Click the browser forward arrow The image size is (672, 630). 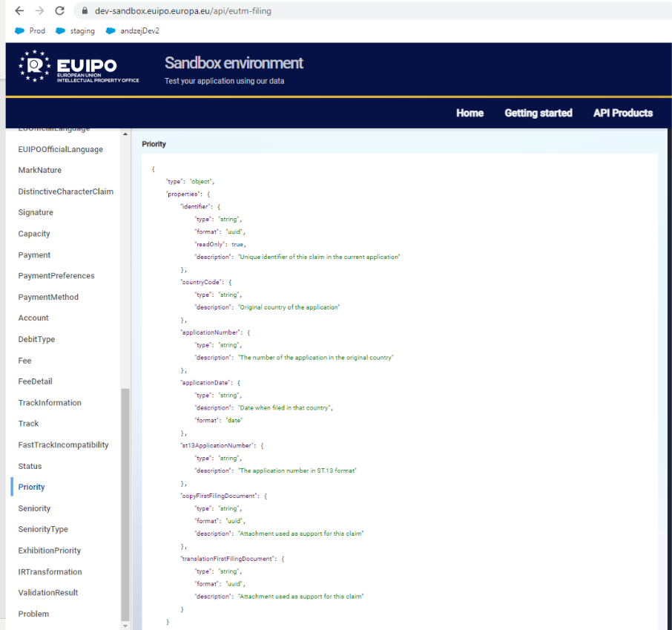click(39, 11)
